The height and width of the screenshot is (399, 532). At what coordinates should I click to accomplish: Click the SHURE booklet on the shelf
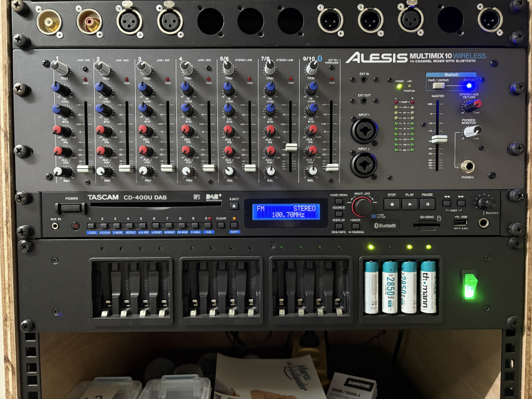click(351, 386)
